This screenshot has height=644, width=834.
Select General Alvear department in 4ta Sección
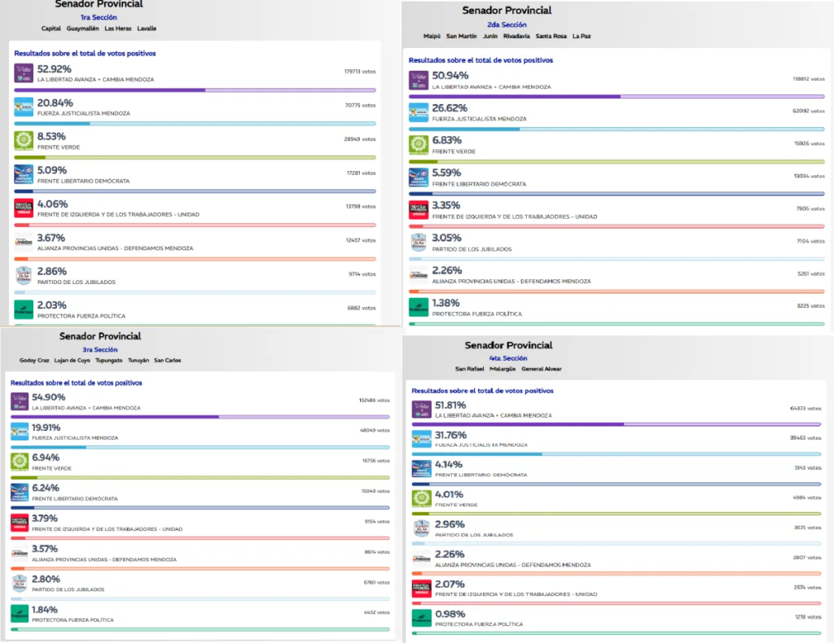[542, 369]
